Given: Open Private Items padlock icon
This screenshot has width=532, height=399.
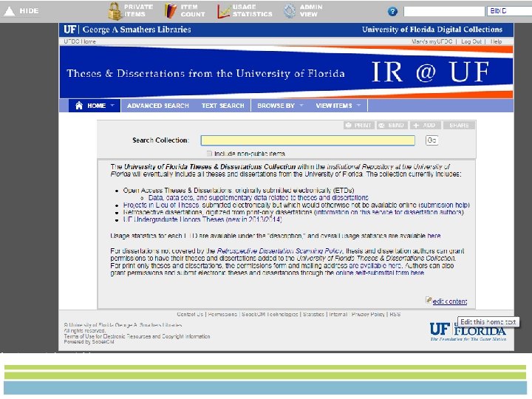Looking at the screenshot, I should click(115, 11).
